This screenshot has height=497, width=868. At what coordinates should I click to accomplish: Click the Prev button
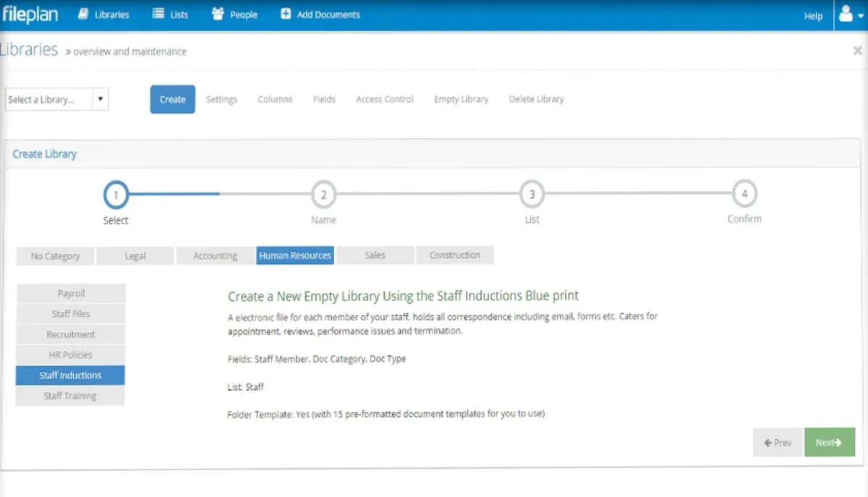(778, 442)
